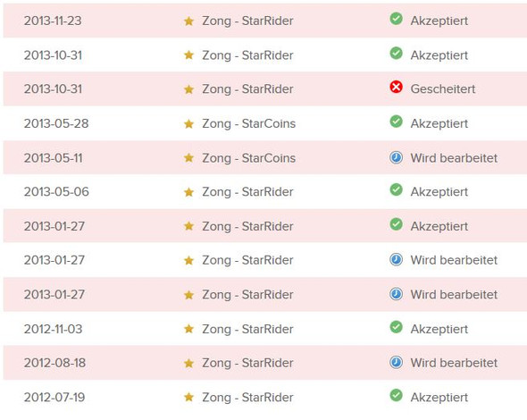Click the red failed icon beside Gescheitert
The height and width of the screenshot is (420, 527).
pyautogui.click(x=396, y=87)
